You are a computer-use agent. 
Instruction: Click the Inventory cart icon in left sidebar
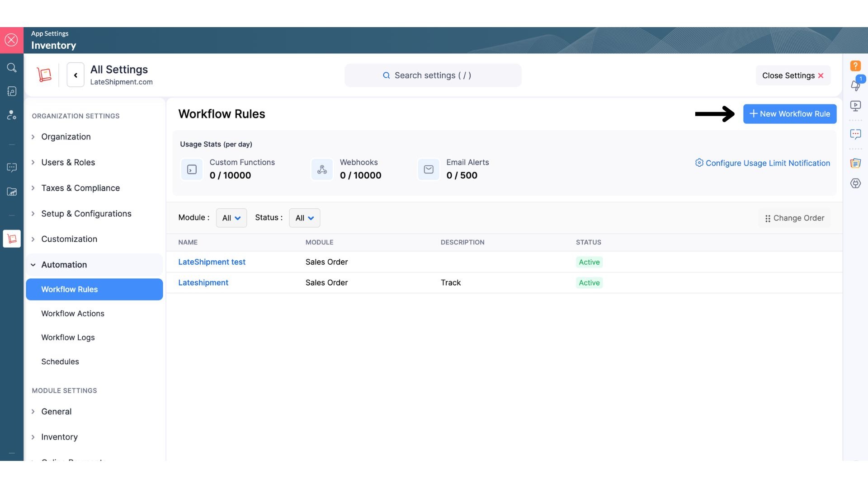click(x=12, y=239)
